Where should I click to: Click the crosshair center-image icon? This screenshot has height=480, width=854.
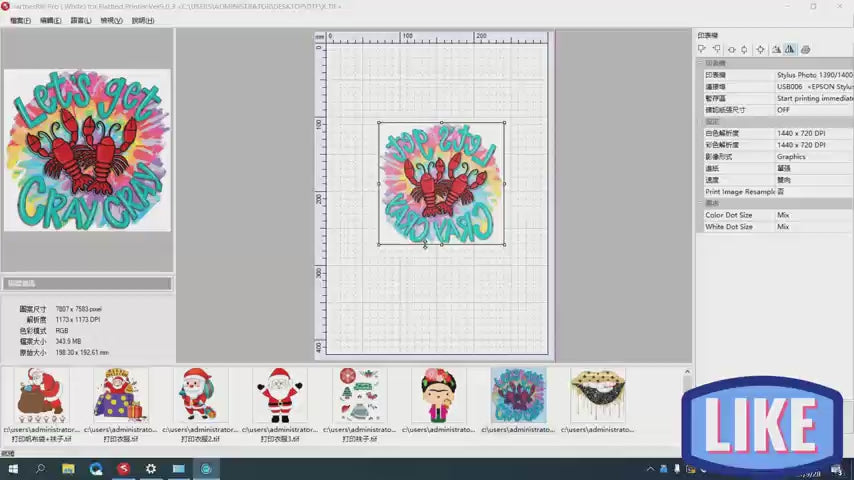coord(761,49)
